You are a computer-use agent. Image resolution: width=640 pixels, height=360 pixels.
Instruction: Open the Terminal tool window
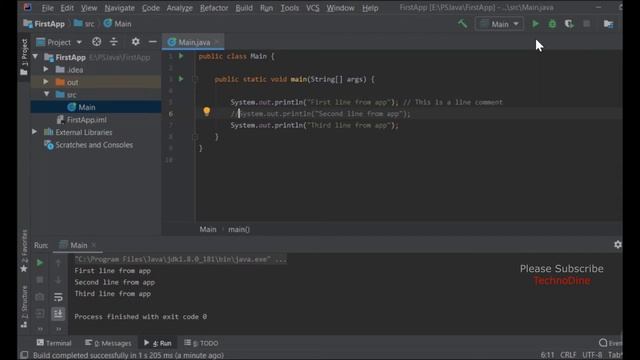(x=54, y=343)
